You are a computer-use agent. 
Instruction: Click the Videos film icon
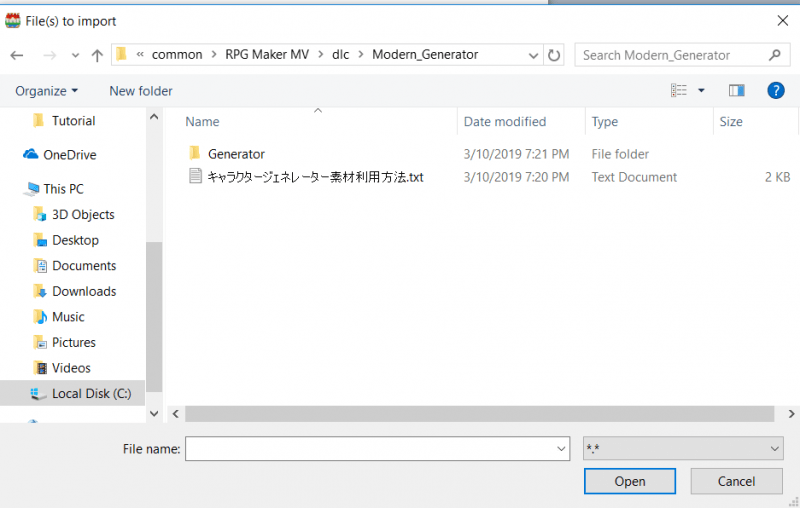tap(40, 367)
